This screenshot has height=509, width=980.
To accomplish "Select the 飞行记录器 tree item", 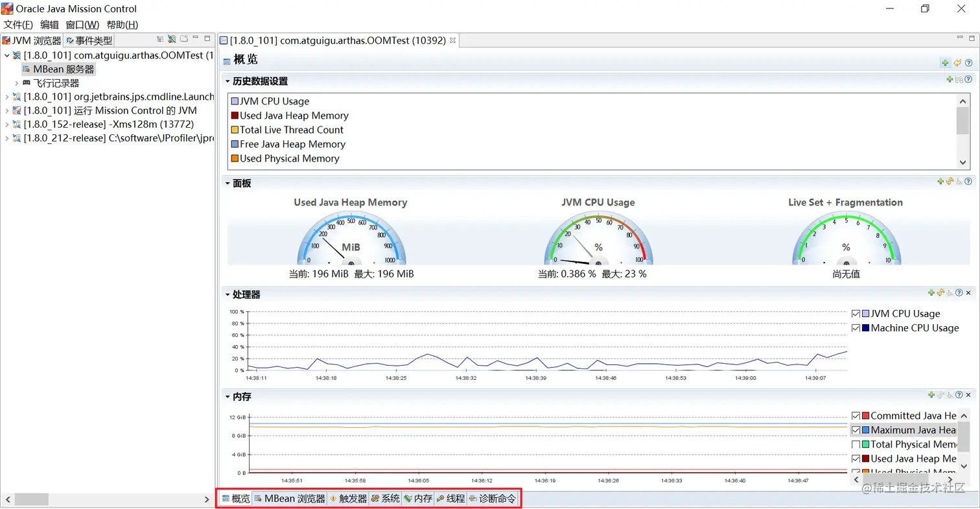I will coord(51,83).
